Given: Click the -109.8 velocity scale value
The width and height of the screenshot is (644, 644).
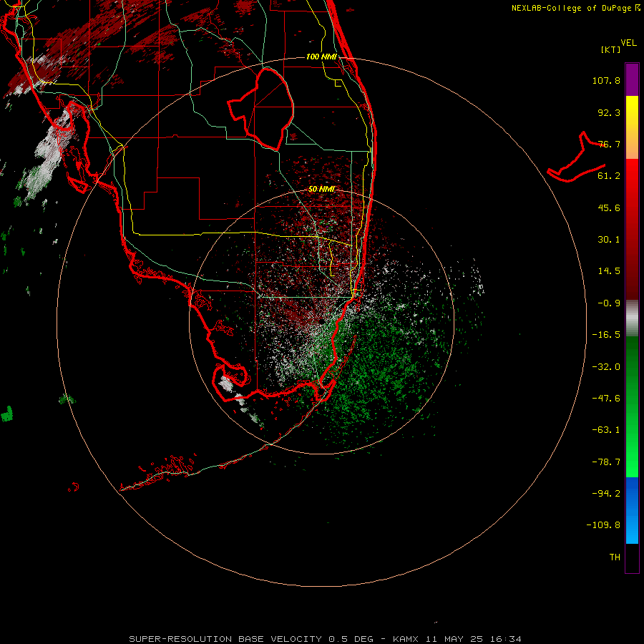Looking at the screenshot, I should tap(603, 525).
